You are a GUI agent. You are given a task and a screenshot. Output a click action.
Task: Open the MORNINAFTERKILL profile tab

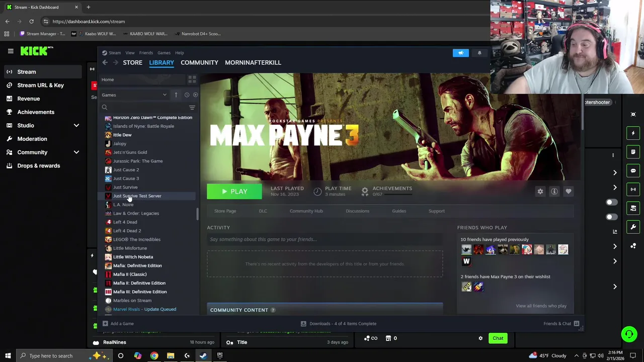[x=253, y=62]
